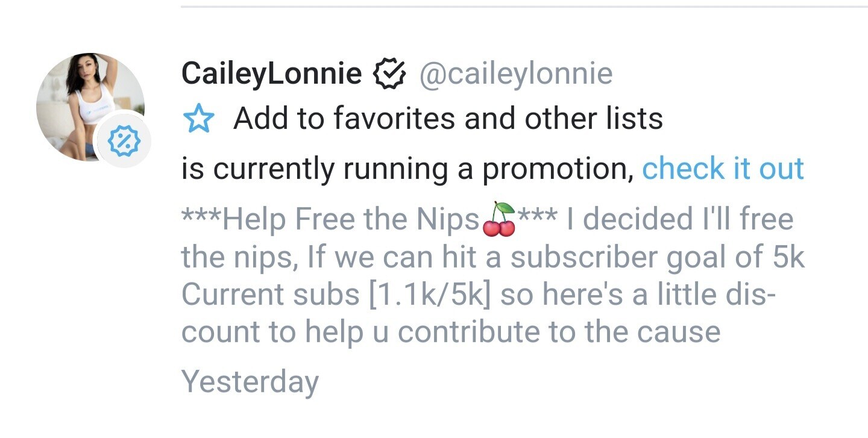Image resolution: width=868 pixels, height=438 pixels.
Task: Click the 'check it out' promotion link
Action: coord(723,169)
